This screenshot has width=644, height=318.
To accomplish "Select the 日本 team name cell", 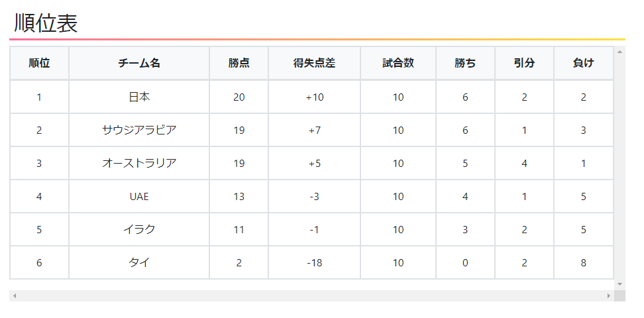I will click(x=139, y=97).
